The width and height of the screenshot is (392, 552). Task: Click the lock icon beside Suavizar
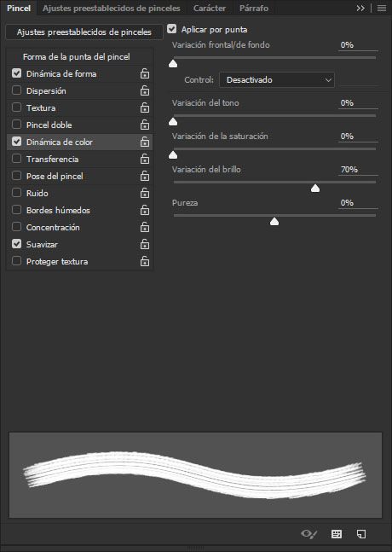coord(145,244)
